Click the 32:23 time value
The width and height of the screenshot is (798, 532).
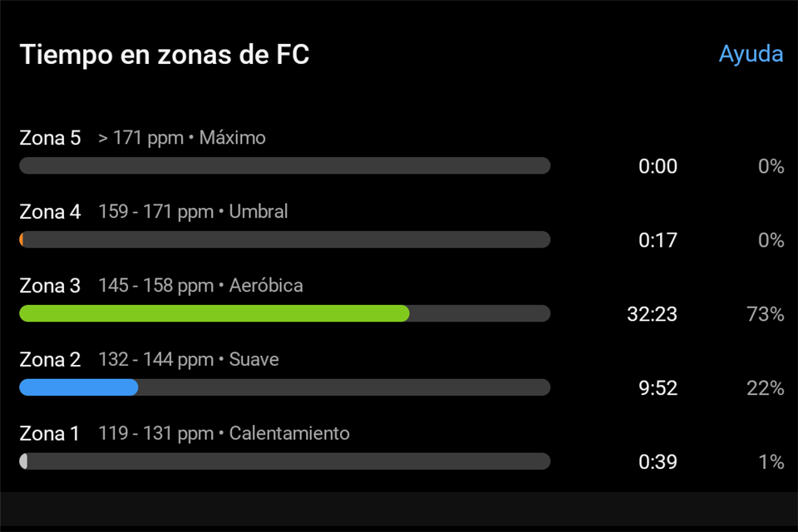(652, 314)
